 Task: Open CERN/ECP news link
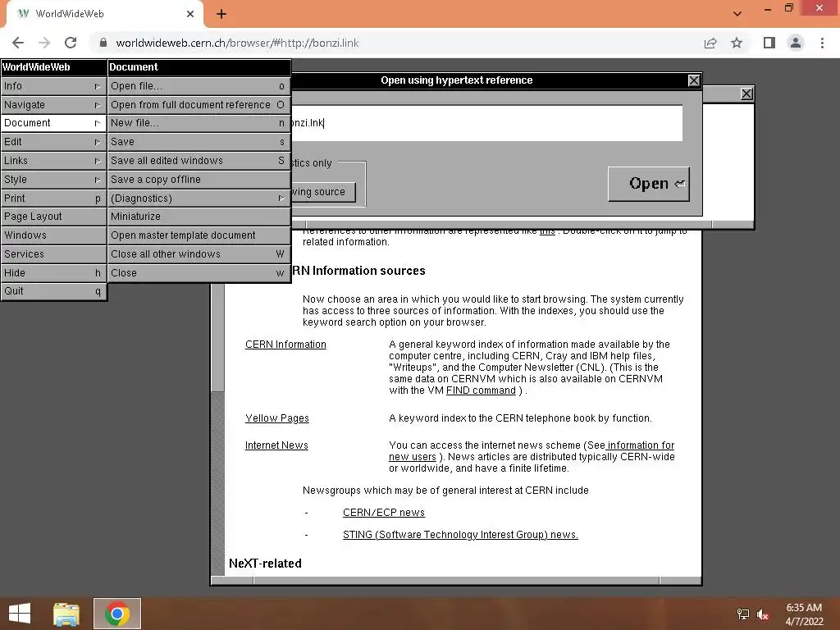[384, 513]
